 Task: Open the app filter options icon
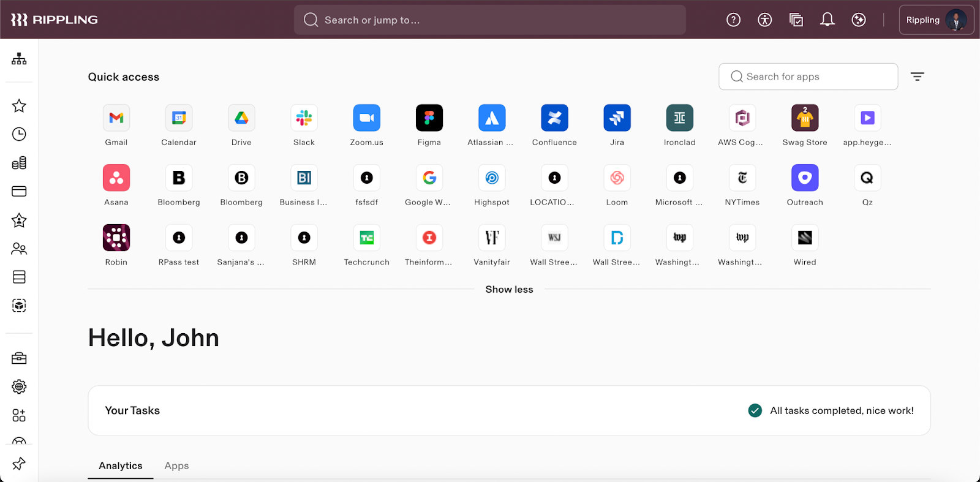(917, 77)
